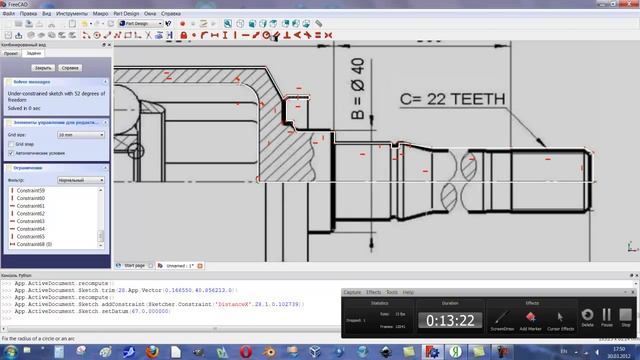Switch to the Start page tab

pos(134,266)
